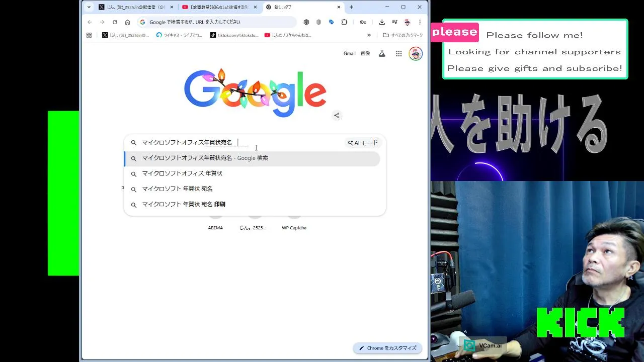Select suggestion マイクロソフト 年賀状 宛名 印刷
The image size is (644, 362).
[x=252, y=205]
